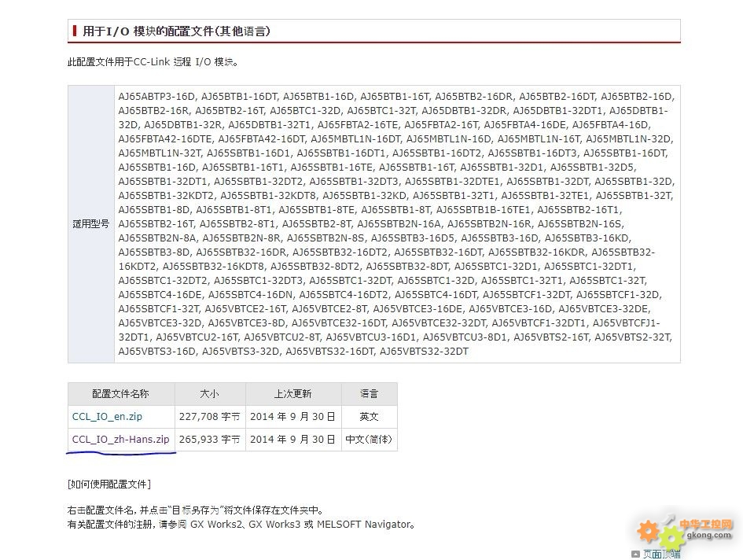Select the 大小 column header
Viewport: 743px width, 560px height.
click(210, 394)
